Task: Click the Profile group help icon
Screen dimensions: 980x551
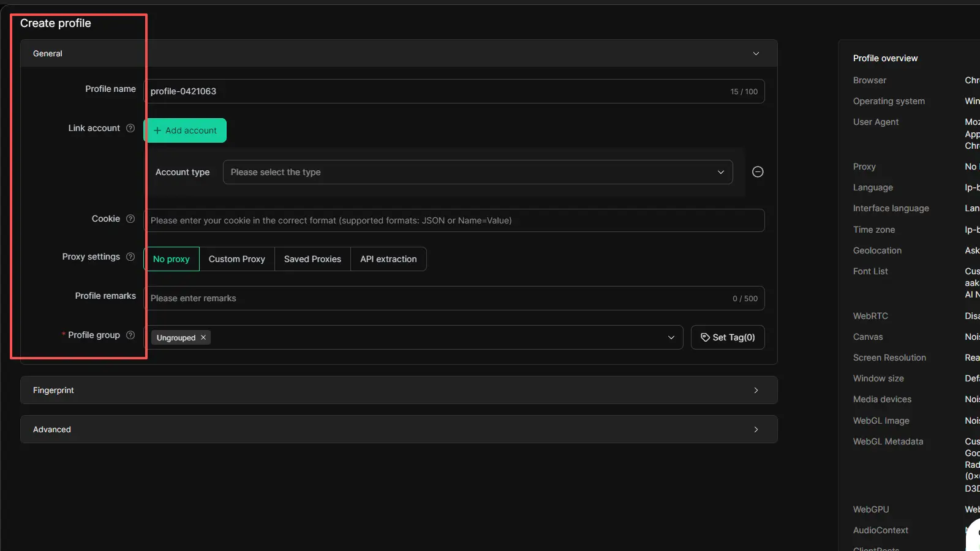Action: 130,335
